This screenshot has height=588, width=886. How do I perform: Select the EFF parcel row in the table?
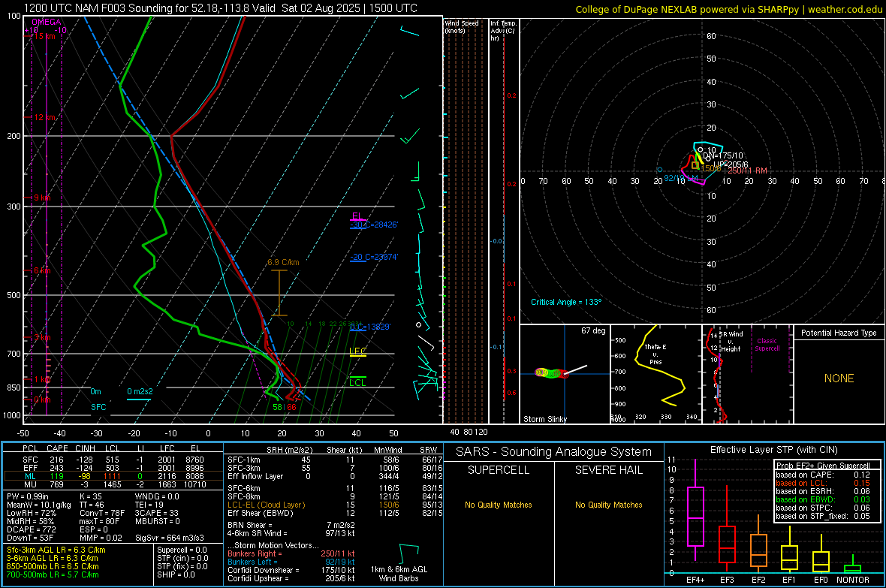point(113,468)
